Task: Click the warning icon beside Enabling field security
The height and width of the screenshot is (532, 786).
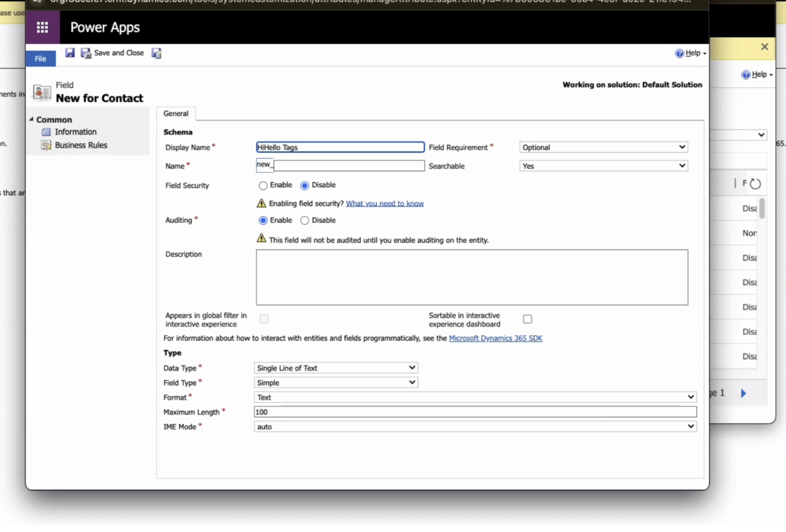Action: [261, 203]
